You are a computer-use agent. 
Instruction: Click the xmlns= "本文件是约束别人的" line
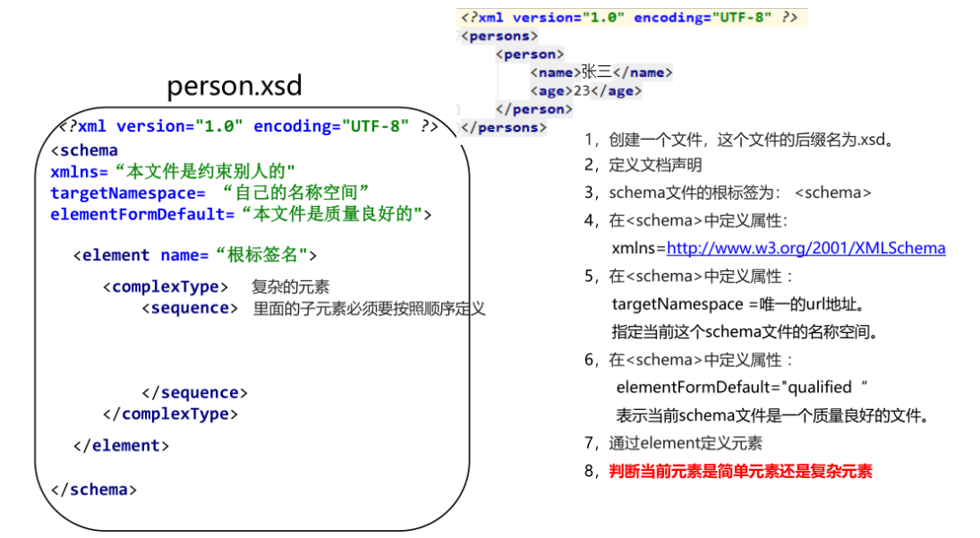pos(173,171)
